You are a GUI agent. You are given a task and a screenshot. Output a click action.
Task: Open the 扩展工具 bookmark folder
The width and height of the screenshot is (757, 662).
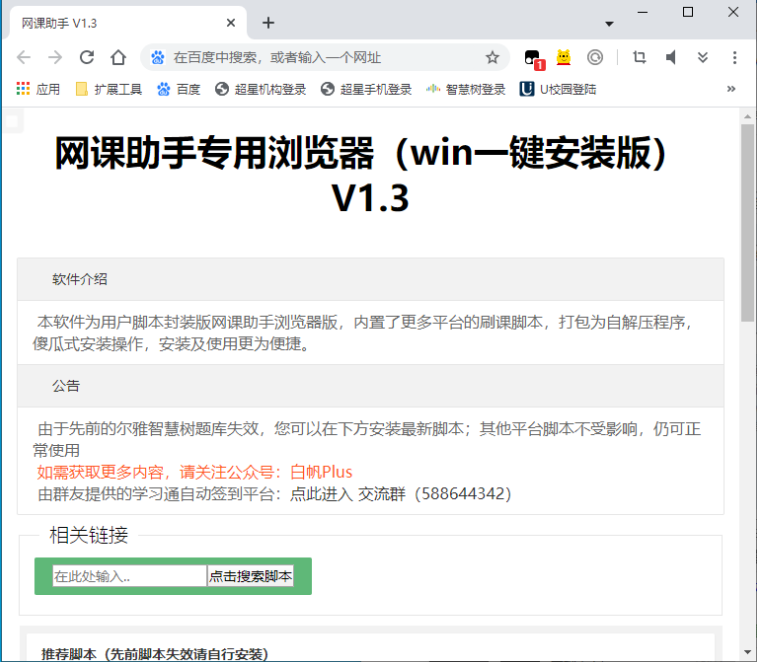click(109, 89)
